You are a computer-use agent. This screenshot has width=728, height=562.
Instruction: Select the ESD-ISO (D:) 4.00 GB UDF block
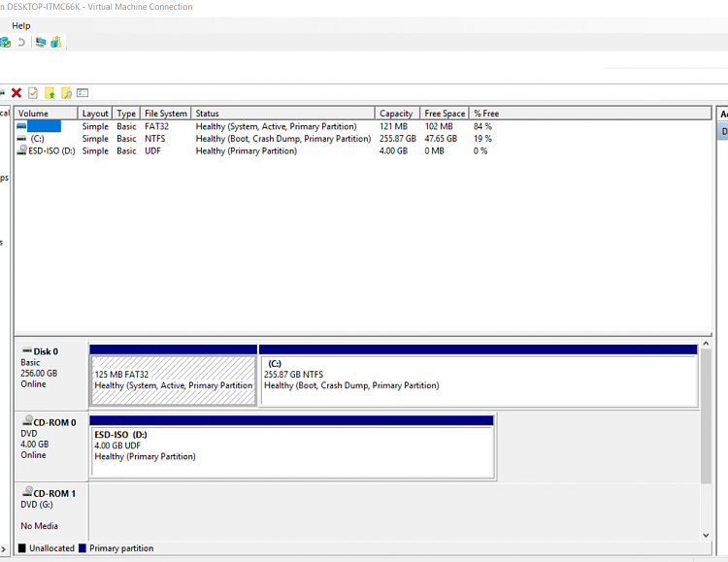point(293,451)
